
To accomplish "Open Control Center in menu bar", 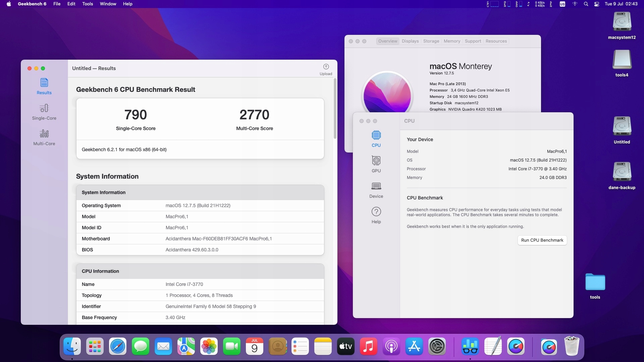I will click(x=597, y=4).
